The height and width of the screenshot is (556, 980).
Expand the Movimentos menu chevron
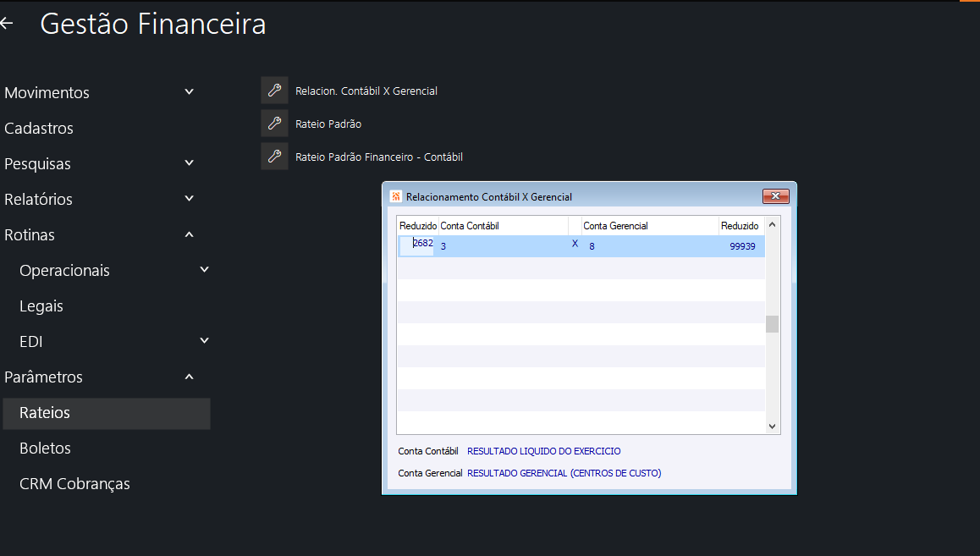pyautogui.click(x=190, y=92)
